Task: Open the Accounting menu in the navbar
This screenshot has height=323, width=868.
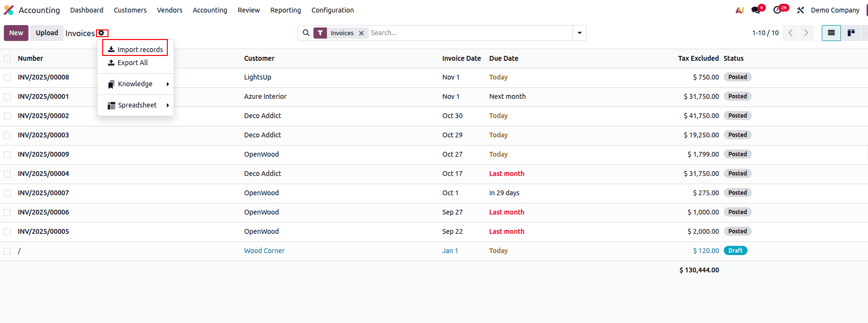Action: click(x=210, y=10)
